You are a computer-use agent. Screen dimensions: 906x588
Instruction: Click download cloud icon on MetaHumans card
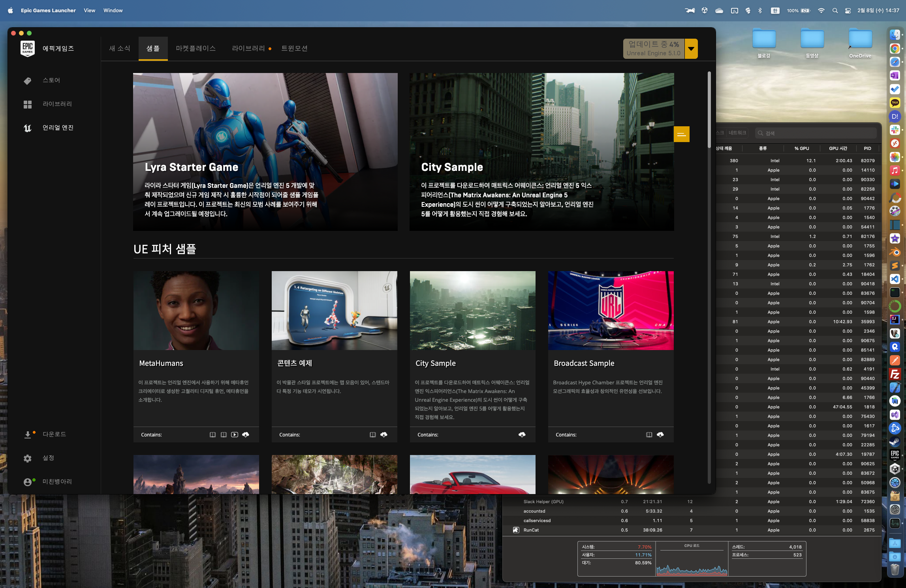pyautogui.click(x=246, y=434)
